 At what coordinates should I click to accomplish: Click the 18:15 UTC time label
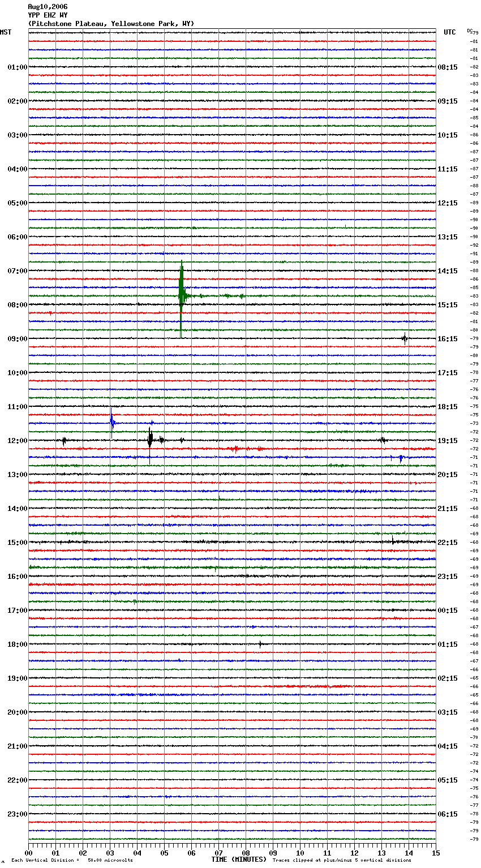[x=448, y=407]
